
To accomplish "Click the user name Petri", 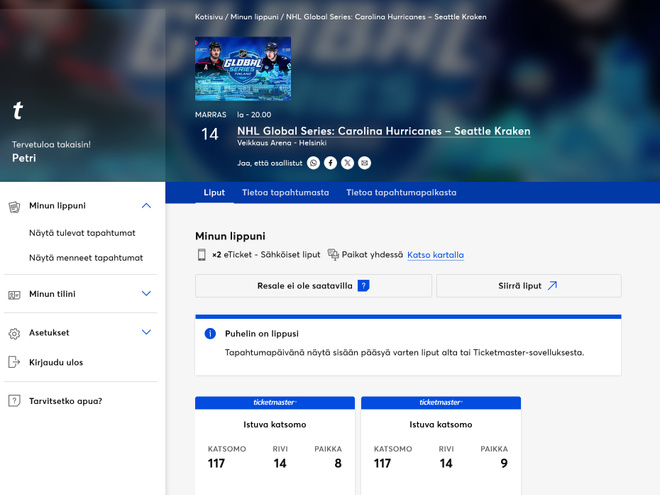I will click(x=24, y=158).
